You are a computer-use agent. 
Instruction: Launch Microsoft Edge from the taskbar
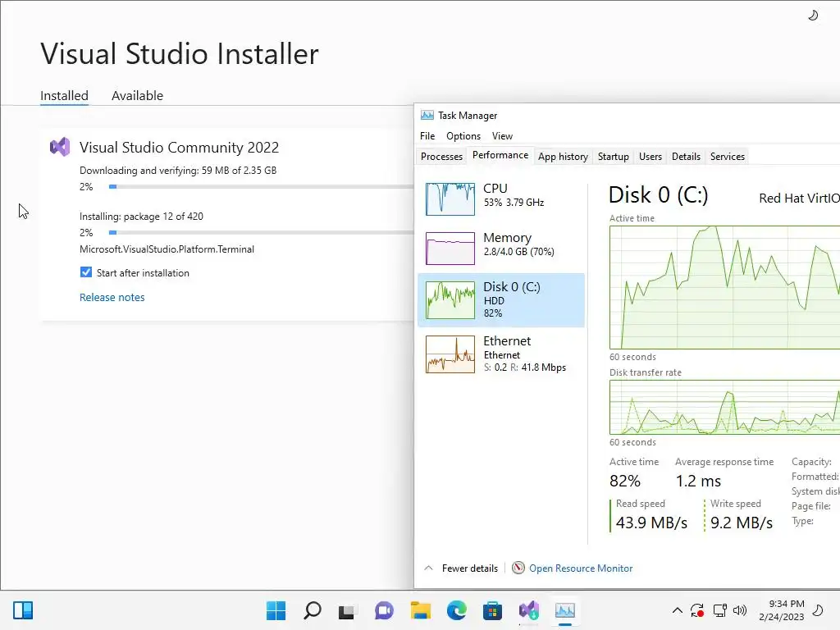456,610
